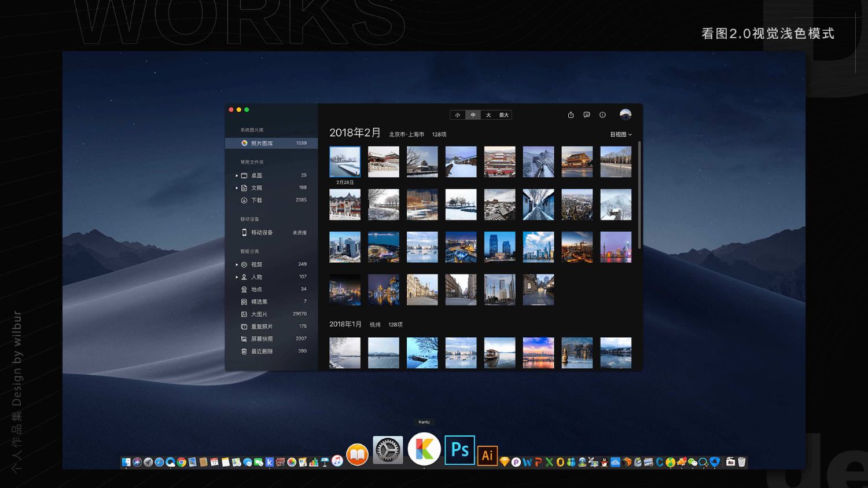Open the 下载 downloads folder
Screen dimensions: 868x488
(x=256, y=200)
